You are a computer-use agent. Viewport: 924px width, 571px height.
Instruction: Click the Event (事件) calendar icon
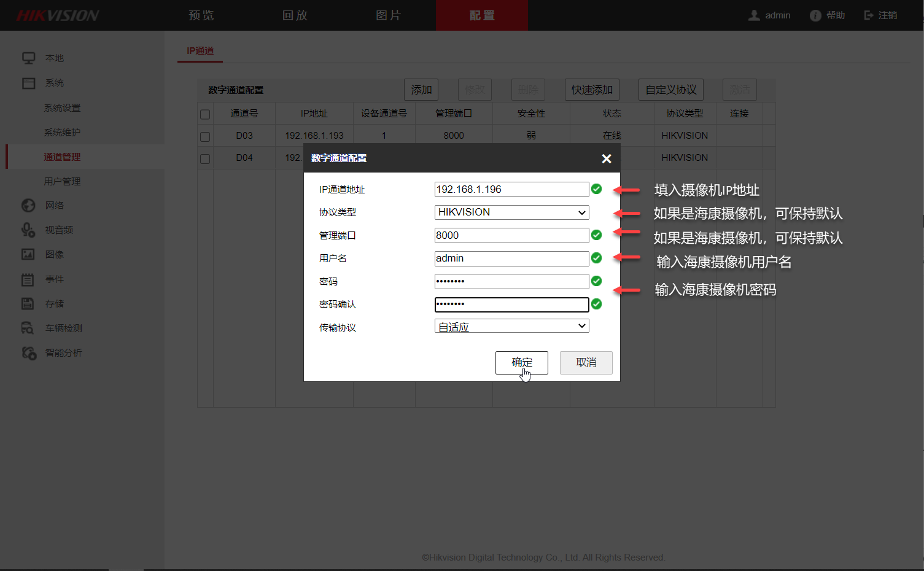[x=28, y=279]
